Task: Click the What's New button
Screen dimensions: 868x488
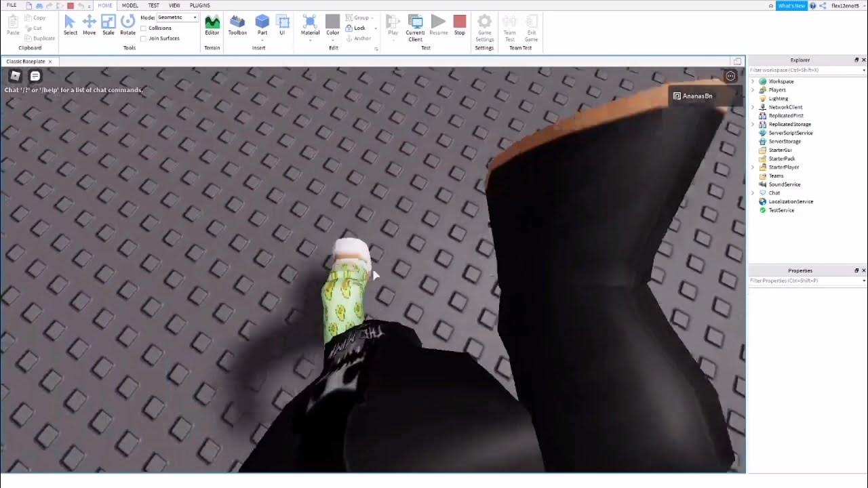Action: (791, 5)
